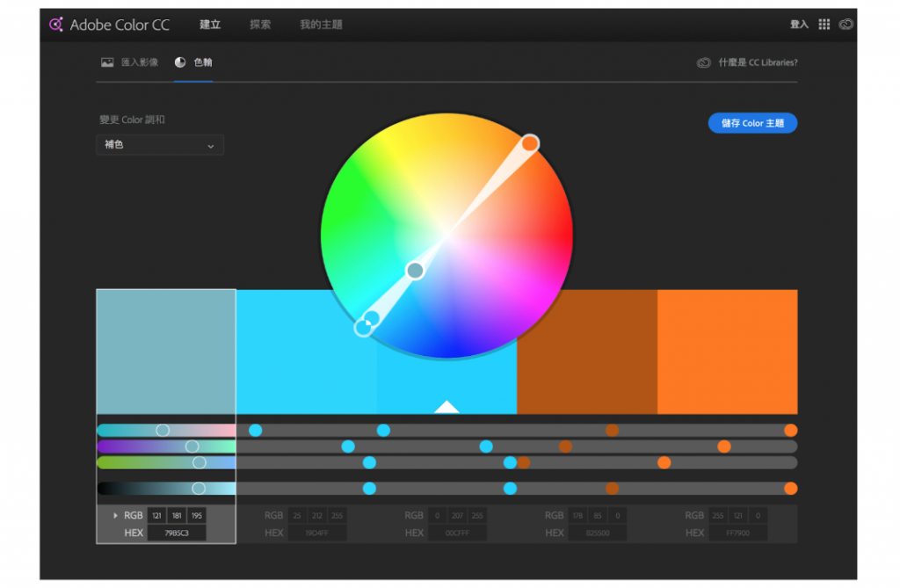Select the brown color swatch
This screenshot has width=900, height=588.
point(587,352)
